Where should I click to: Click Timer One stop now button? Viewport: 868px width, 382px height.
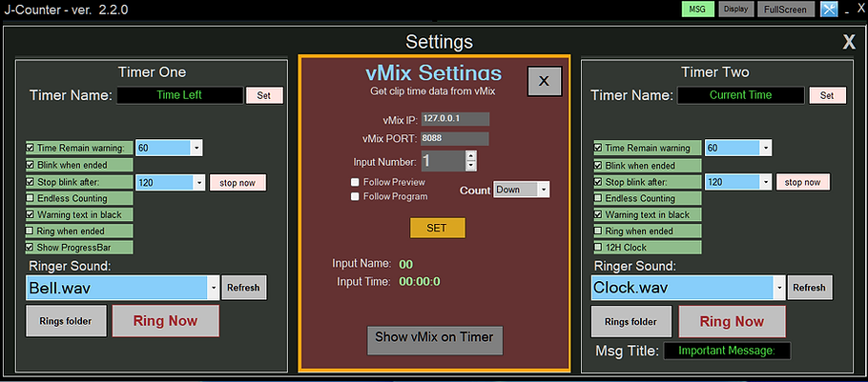[x=238, y=183]
